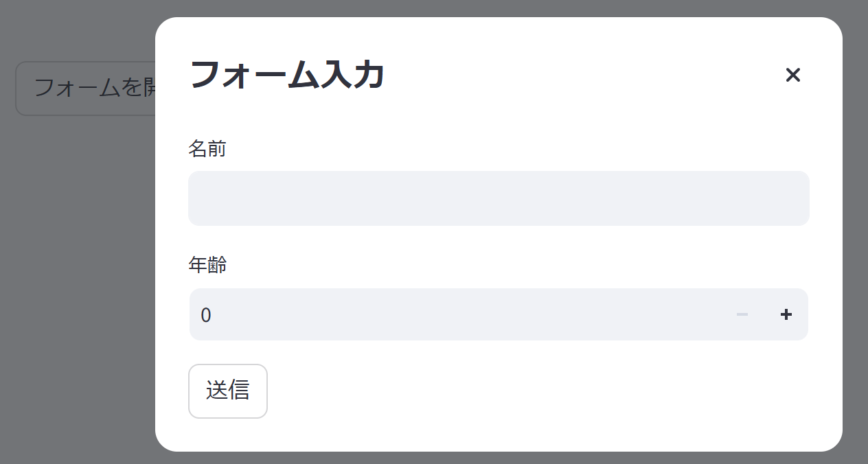This screenshot has height=464, width=868.
Task: Close the フォーム入力 dialog with X icon
Action: click(792, 75)
